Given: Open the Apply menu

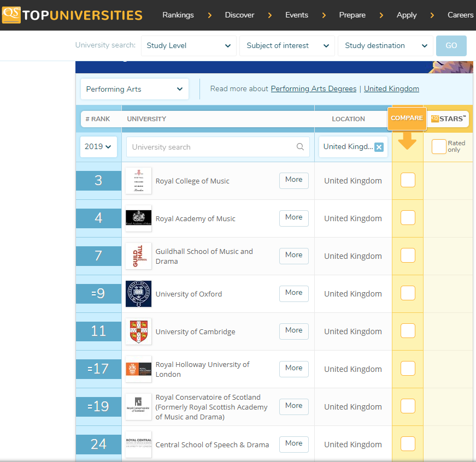Looking at the screenshot, I should coord(407,15).
